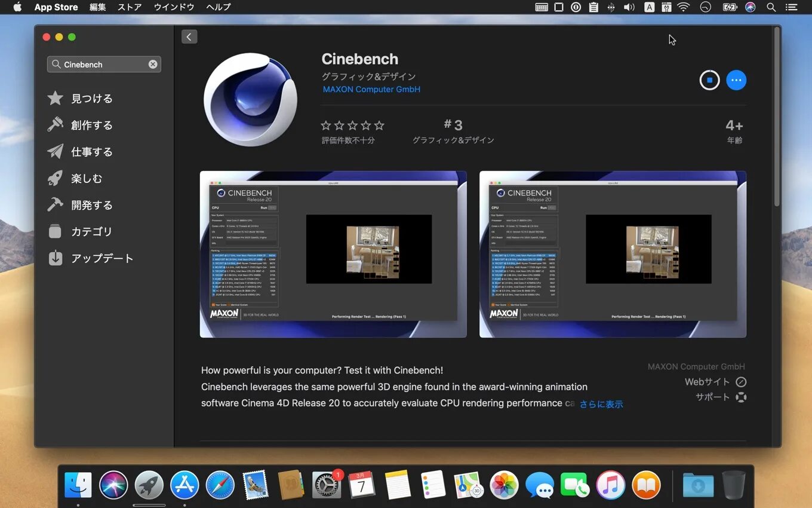Open Notification Center in menu bar
Screen dimensions: 812x508
(x=791, y=7)
